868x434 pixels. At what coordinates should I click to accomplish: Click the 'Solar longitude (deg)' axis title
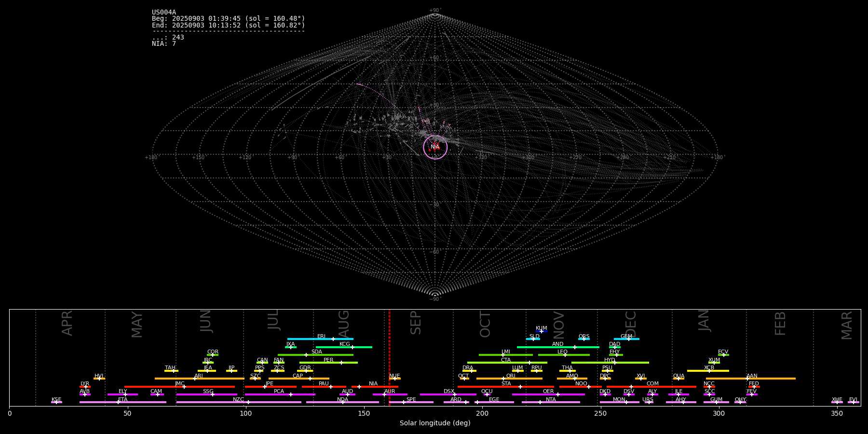tap(435, 423)
